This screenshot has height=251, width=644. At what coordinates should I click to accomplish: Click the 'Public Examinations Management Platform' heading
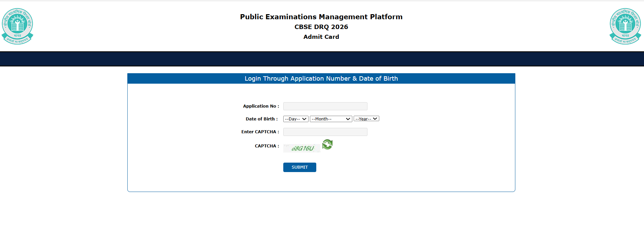tap(321, 17)
